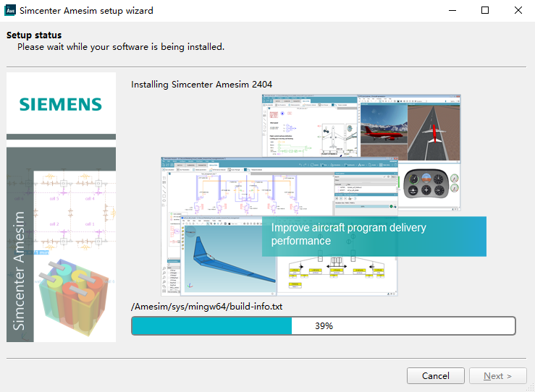Minimize the setup wizard window

click(x=452, y=11)
